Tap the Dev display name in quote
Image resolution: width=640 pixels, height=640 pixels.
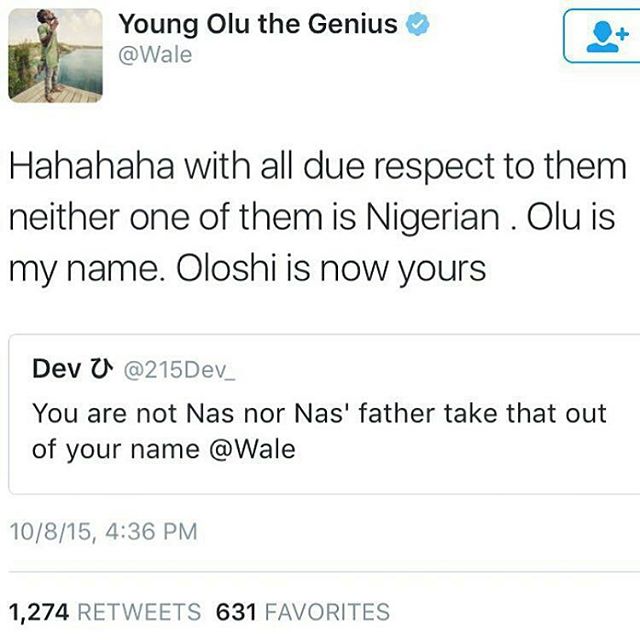tap(56, 369)
